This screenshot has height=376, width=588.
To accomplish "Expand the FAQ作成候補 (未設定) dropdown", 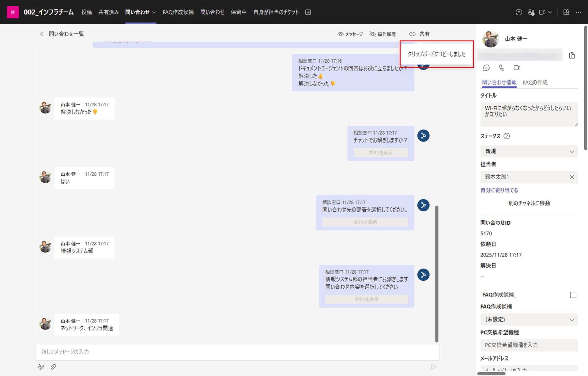I will point(529,319).
